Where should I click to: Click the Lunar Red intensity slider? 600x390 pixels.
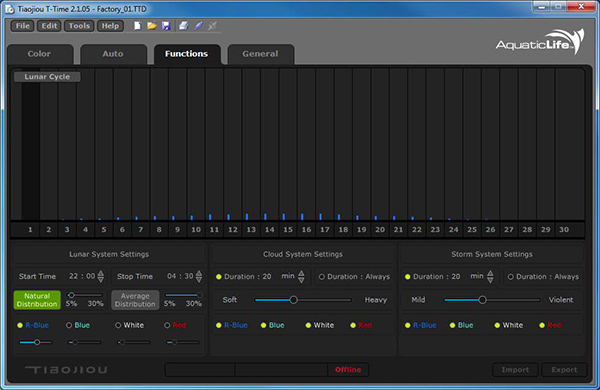[x=183, y=342]
